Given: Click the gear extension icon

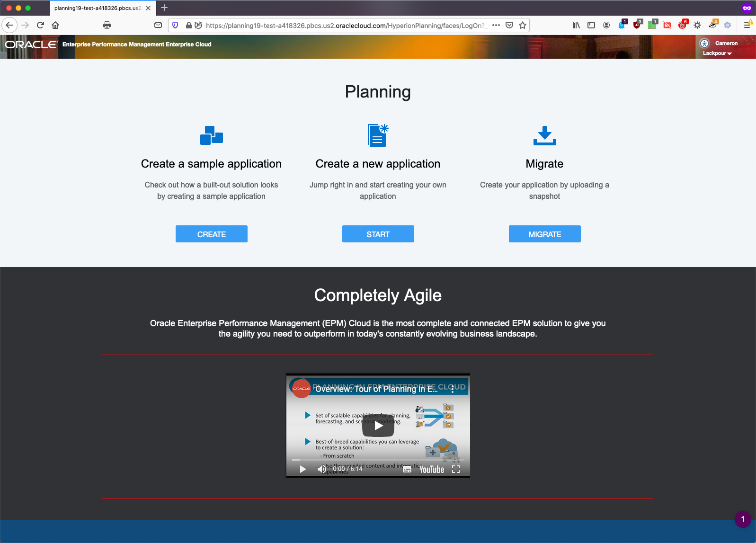Looking at the screenshot, I should [697, 25].
